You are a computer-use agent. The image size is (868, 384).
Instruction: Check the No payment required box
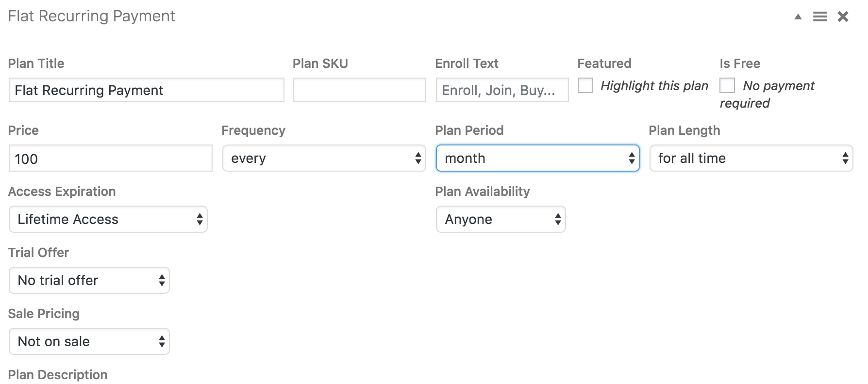tap(727, 85)
